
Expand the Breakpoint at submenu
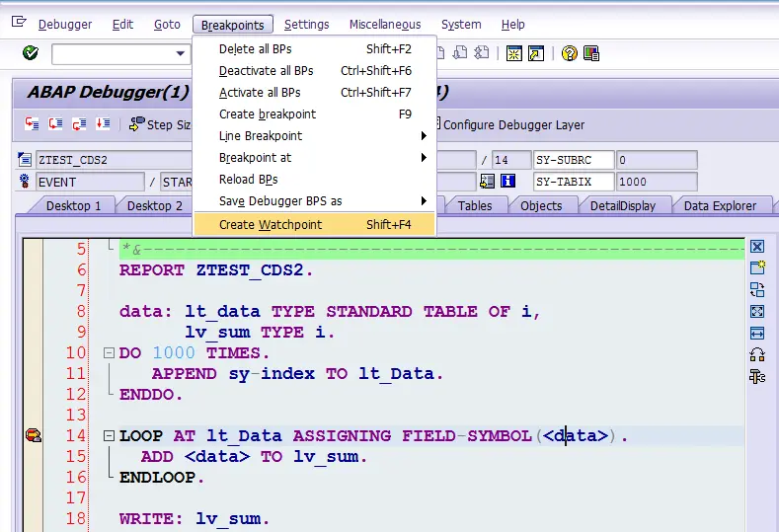424,158
